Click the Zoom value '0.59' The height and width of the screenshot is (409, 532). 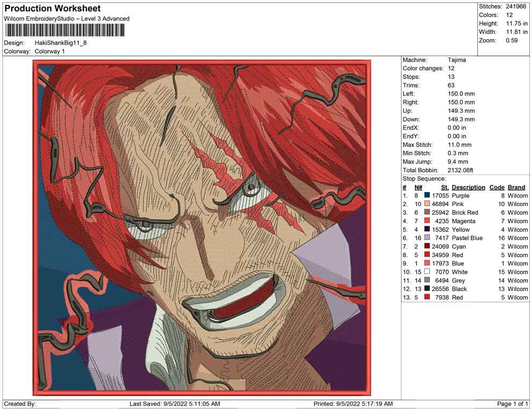tap(512, 40)
